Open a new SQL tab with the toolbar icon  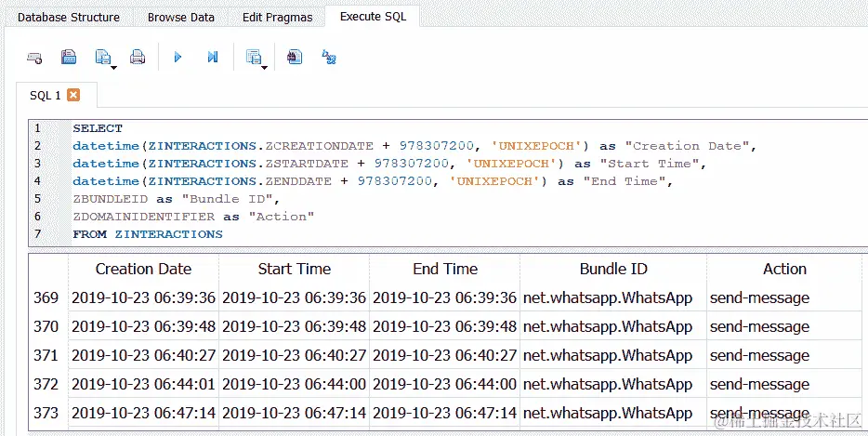click(34, 57)
